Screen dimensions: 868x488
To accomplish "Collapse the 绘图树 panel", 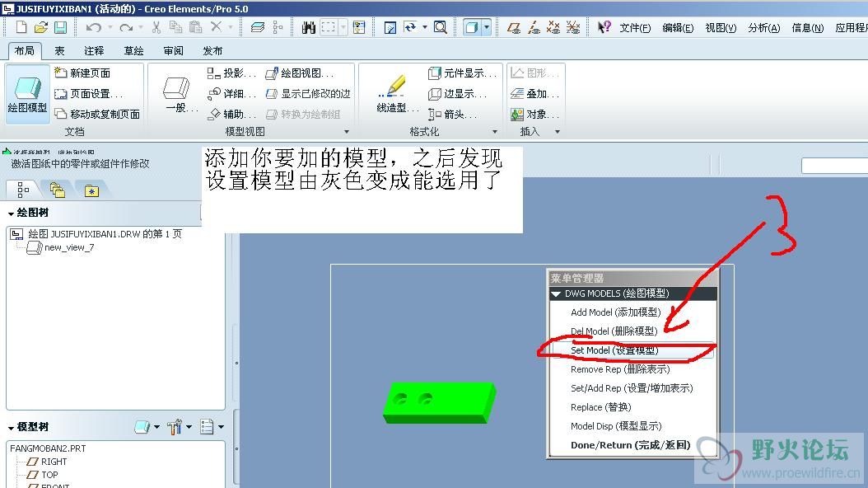I will (x=11, y=213).
